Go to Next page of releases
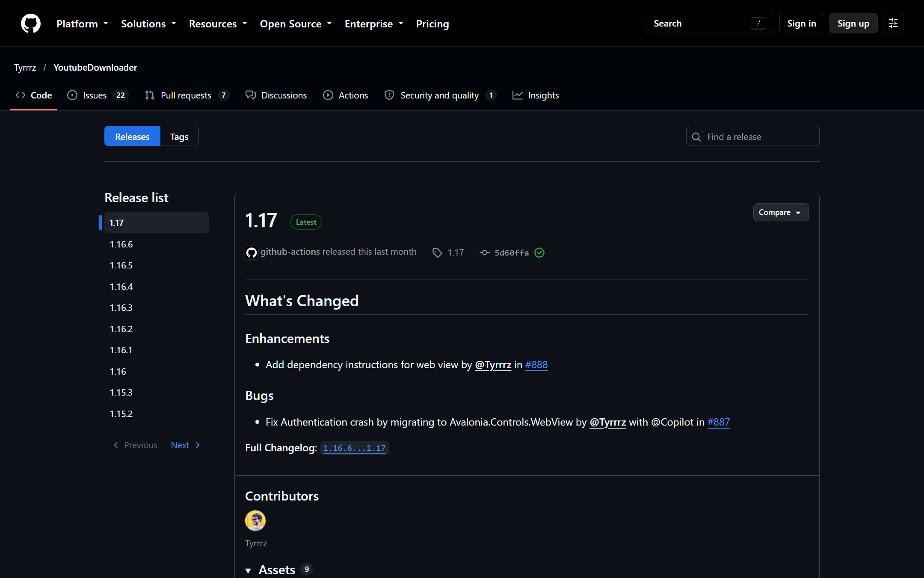 point(186,445)
